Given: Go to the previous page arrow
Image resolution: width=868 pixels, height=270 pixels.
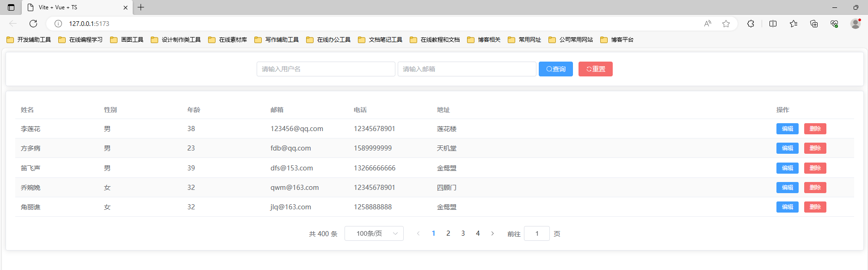Looking at the screenshot, I should (x=419, y=233).
